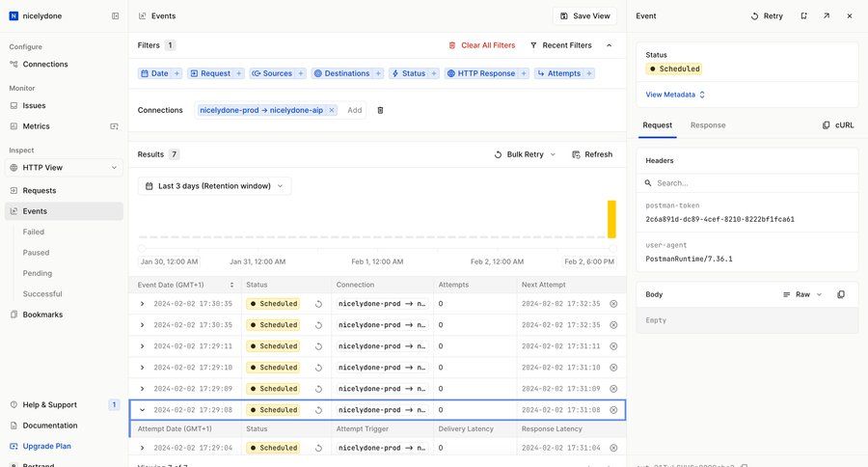
Task: Collapse the Filters section chevron
Action: (x=609, y=45)
